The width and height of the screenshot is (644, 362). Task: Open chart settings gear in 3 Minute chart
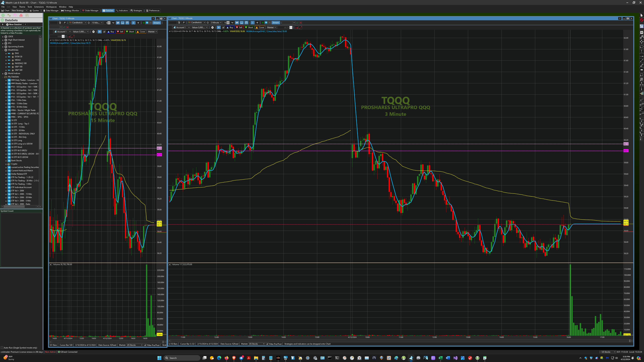(207, 22)
